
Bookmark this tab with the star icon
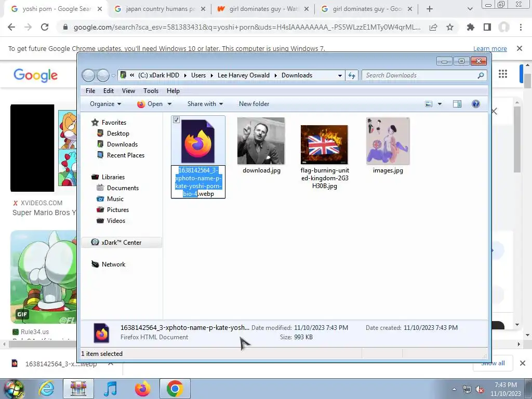pos(450,27)
